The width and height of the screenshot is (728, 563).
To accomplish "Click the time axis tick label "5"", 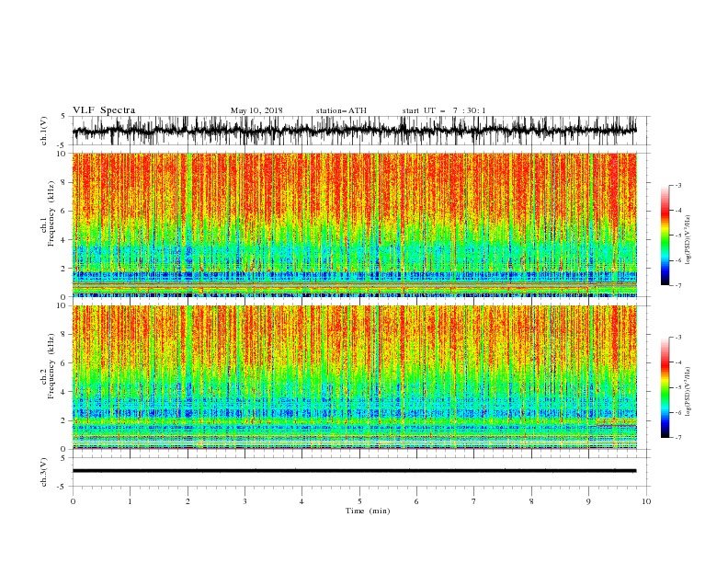I will pyautogui.click(x=359, y=501).
